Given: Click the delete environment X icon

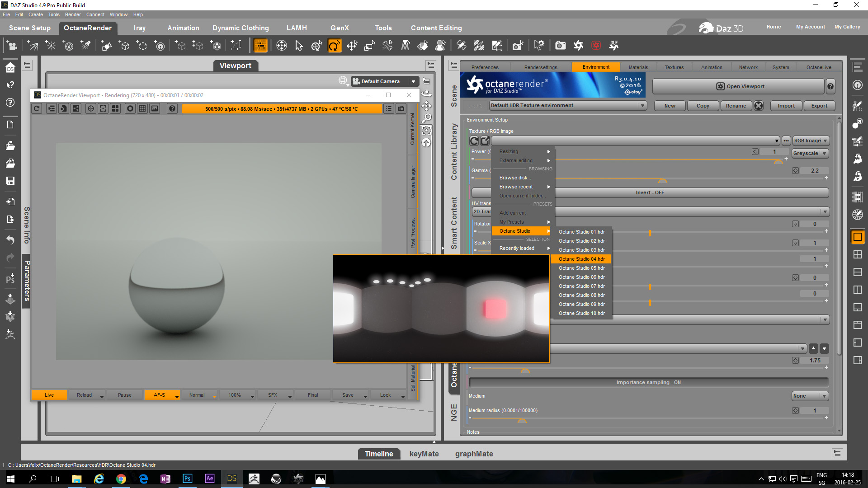Looking at the screenshot, I should [x=759, y=106].
